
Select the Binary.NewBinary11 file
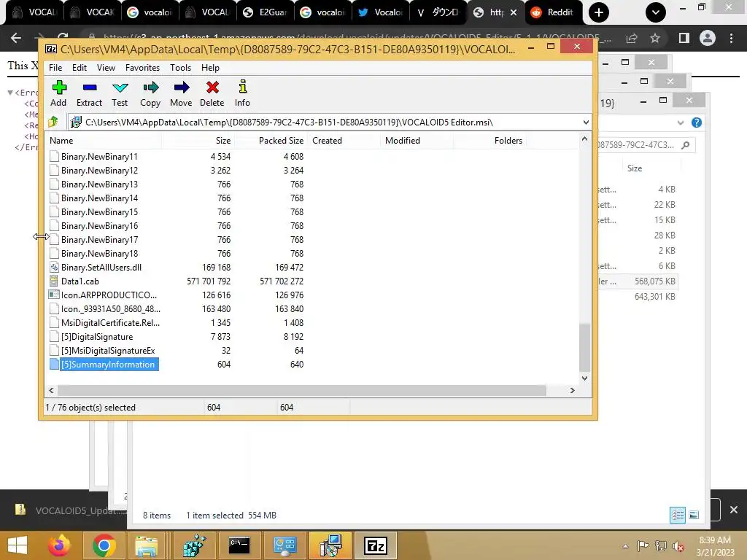coord(99,157)
